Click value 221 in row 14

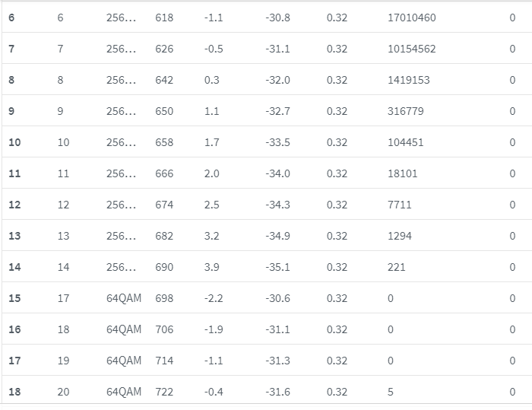396,267
